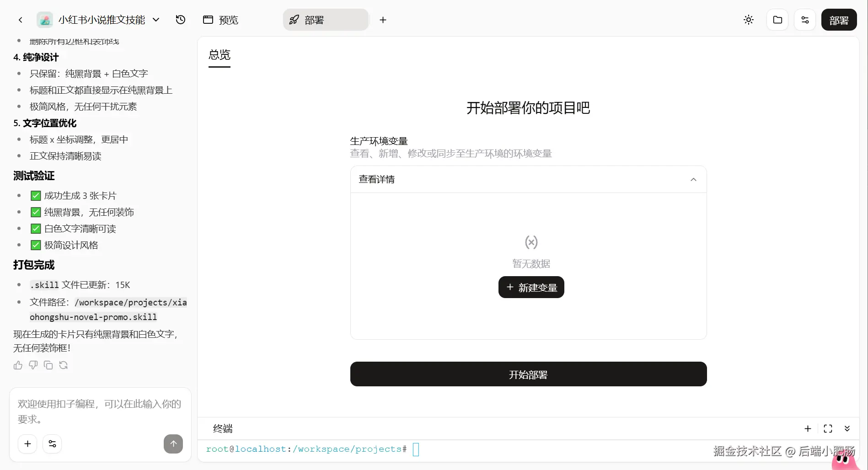The image size is (868, 470).
Task: Open chat input settings sliders icon
Action: coord(52,443)
